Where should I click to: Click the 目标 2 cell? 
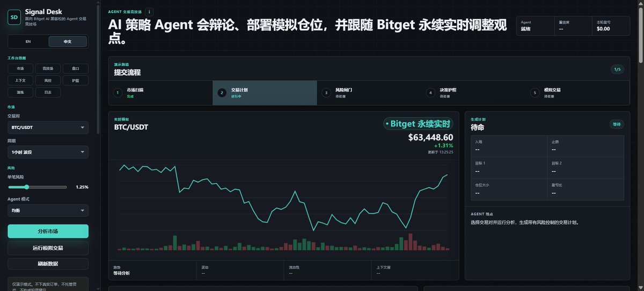586,167
